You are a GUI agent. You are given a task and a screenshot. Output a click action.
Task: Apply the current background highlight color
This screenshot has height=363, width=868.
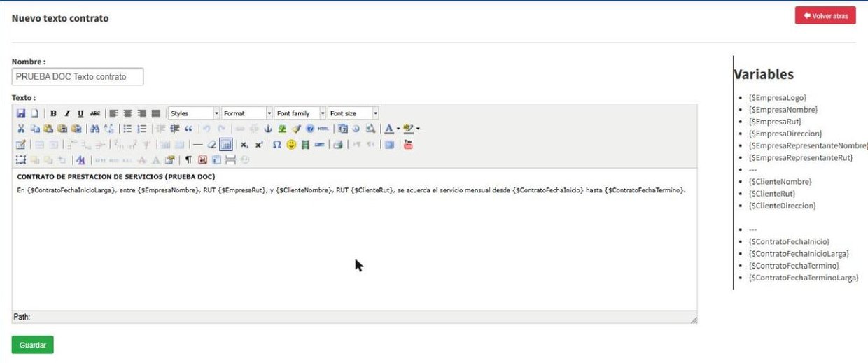click(408, 129)
